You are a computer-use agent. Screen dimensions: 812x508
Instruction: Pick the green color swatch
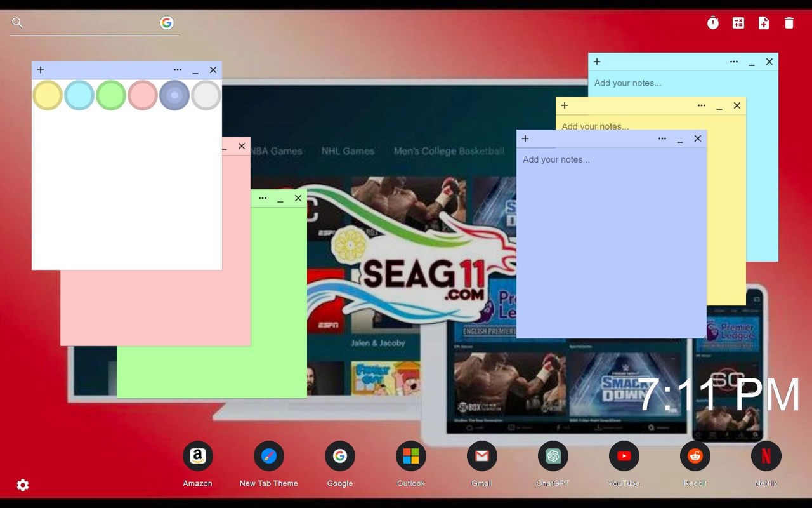tap(111, 95)
